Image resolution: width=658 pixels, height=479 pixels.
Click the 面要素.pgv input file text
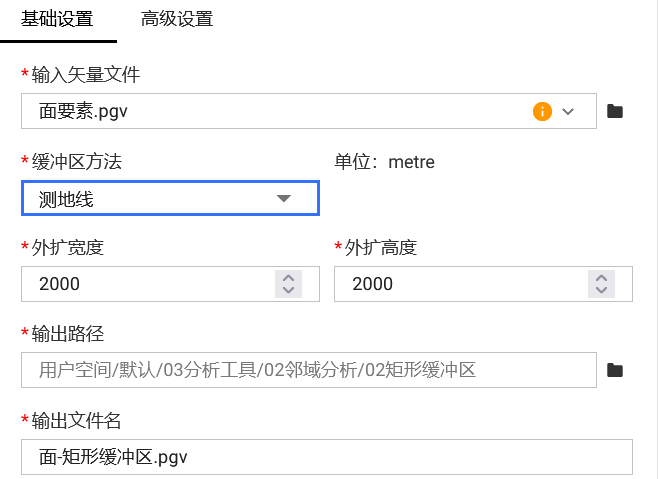[x=84, y=112]
